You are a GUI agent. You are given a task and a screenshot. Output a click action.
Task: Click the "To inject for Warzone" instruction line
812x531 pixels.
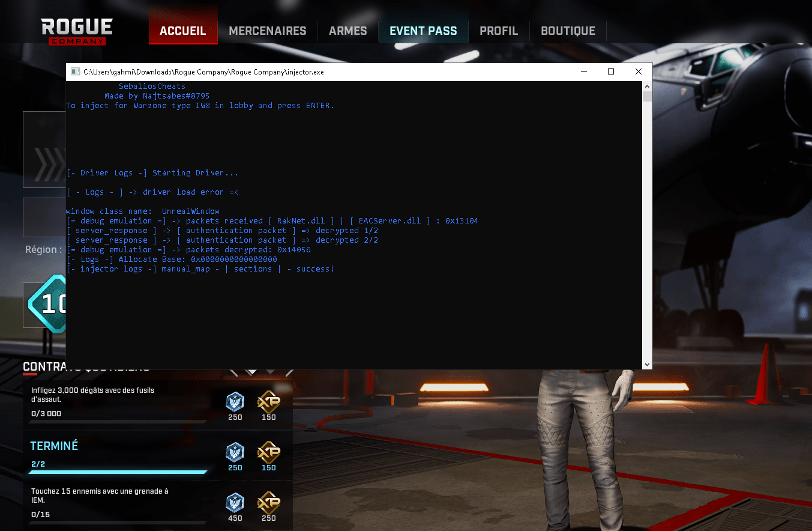(200, 106)
